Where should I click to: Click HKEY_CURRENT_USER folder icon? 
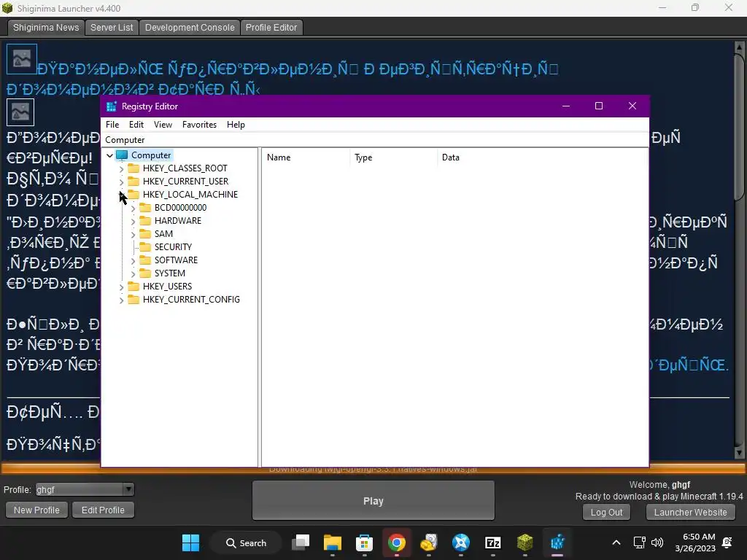[134, 182]
